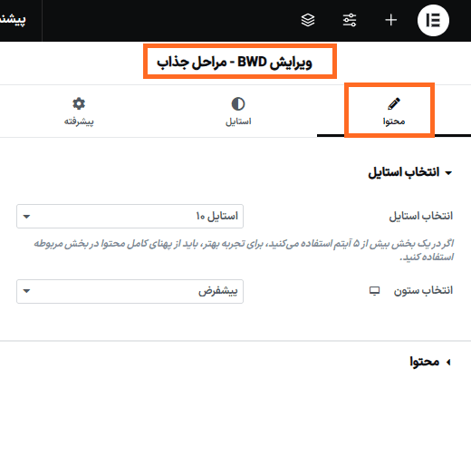Screen dimensions: 471x476
Task: Click the ویرایش BWD - مراحل جذاب title
Action: coord(235,63)
